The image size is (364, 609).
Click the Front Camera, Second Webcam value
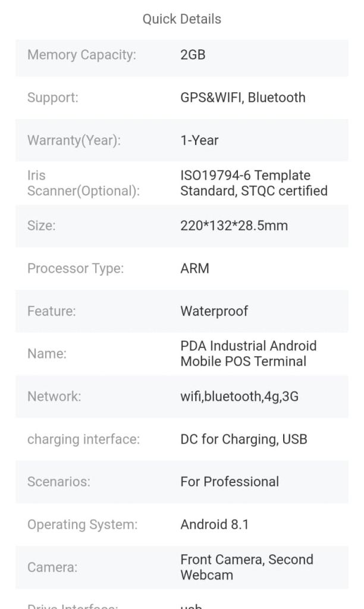pyautogui.click(x=246, y=567)
